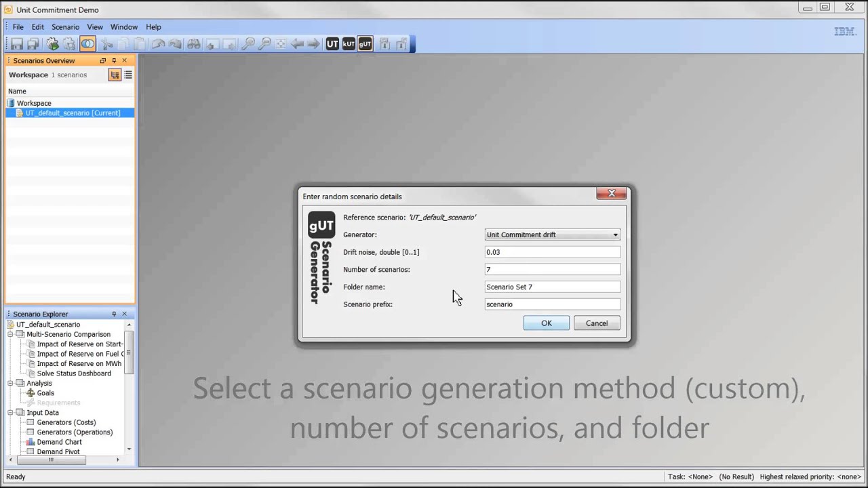
Task: Click the Save All toolbar icon
Action: point(33,44)
